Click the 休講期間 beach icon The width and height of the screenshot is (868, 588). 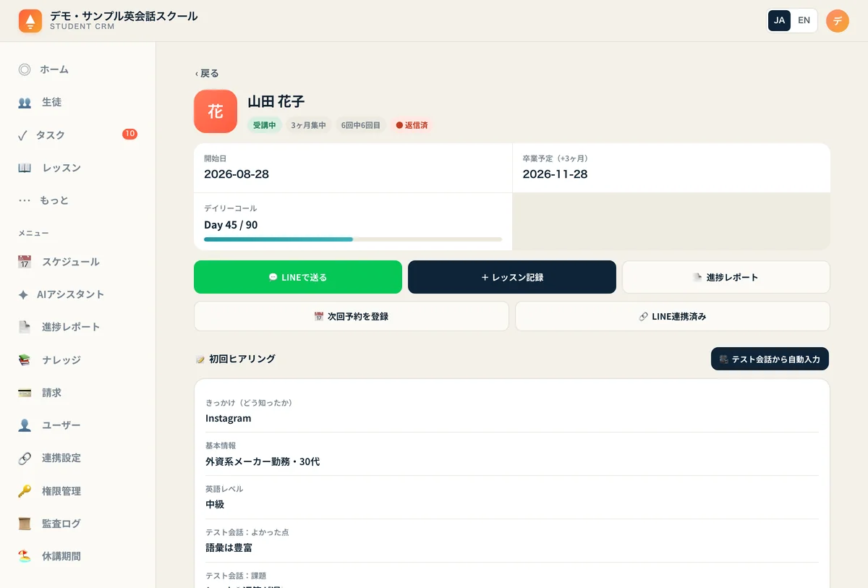coord(25,556)
